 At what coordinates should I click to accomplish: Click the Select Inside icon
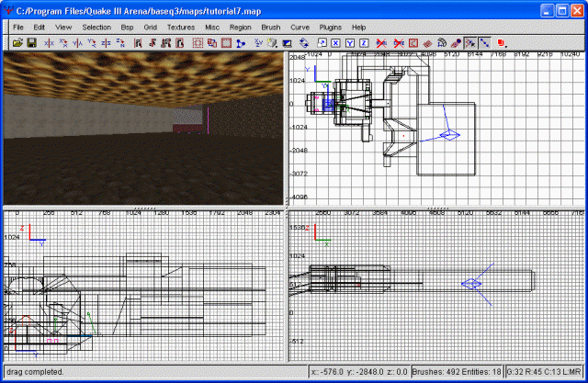coord(180,43)
